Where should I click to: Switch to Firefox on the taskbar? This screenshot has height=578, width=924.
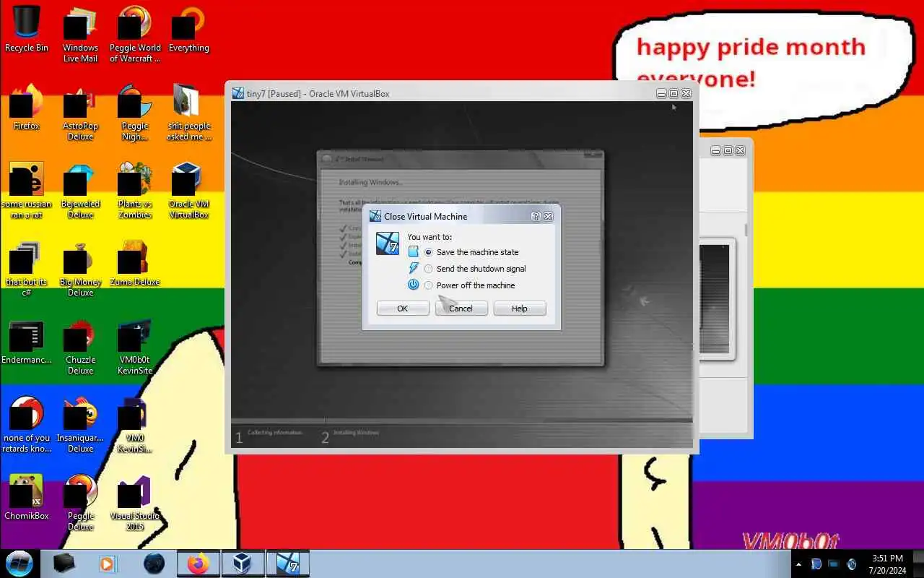point(198,563)
